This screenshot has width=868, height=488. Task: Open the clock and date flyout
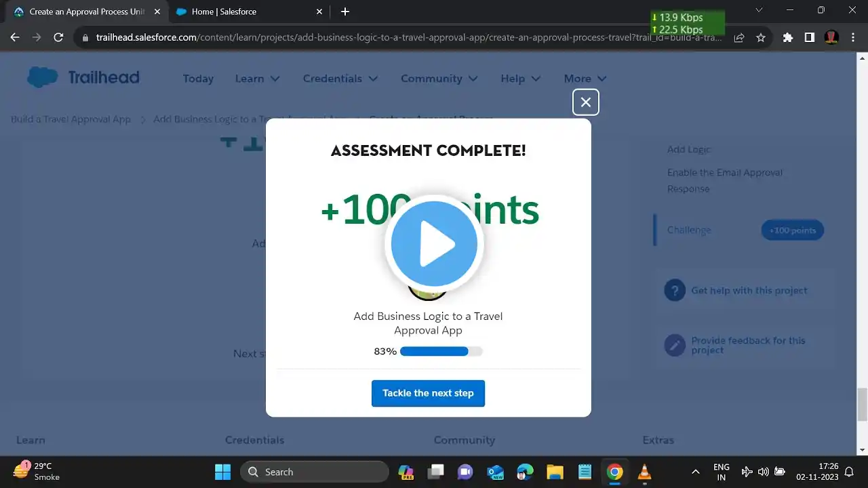pyautogui.click(x=817, y=472)
